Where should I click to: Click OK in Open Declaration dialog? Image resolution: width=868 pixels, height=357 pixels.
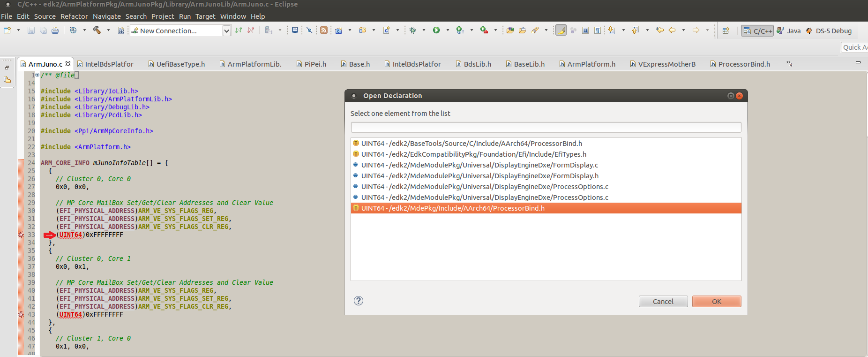716,301
